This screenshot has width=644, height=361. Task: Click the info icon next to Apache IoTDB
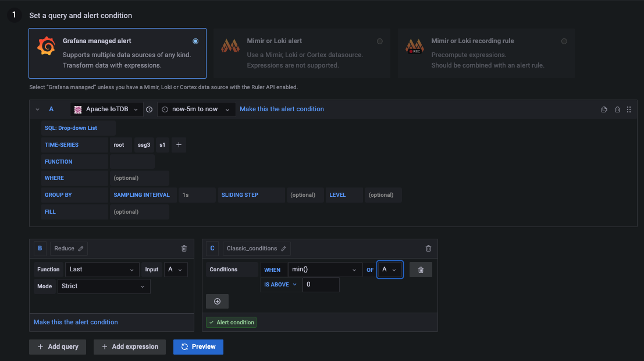tap(150, 109)
